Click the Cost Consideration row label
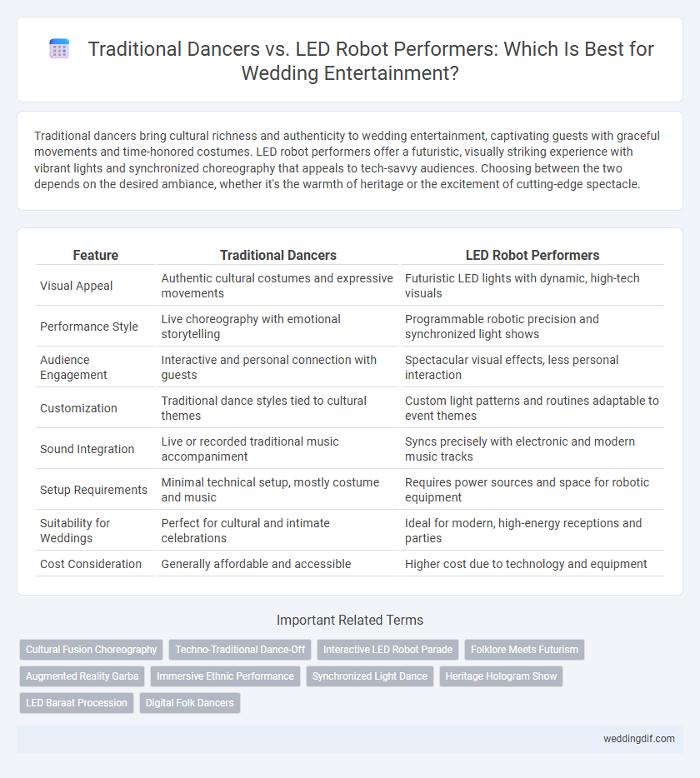Screen dimensions: 700x778 coord(91,564)
